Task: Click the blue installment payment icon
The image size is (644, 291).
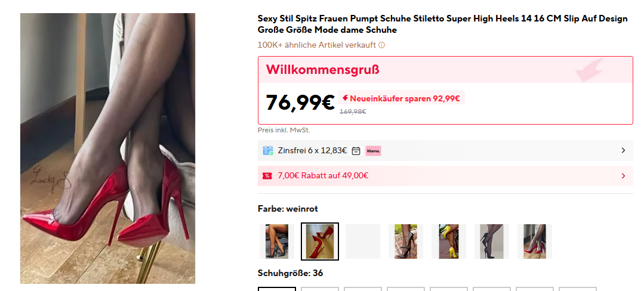Action: (x=268, y=151)
